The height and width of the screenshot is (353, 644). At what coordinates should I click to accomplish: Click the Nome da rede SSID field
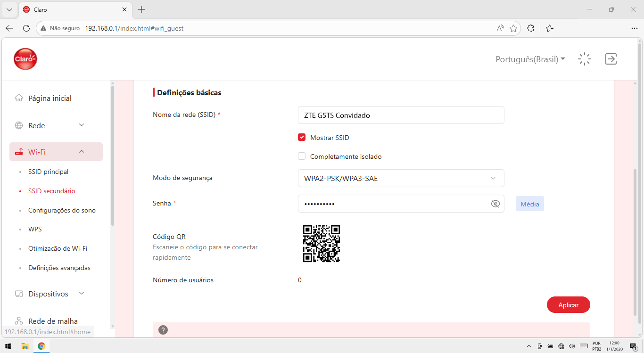click(x=401, y=115)
